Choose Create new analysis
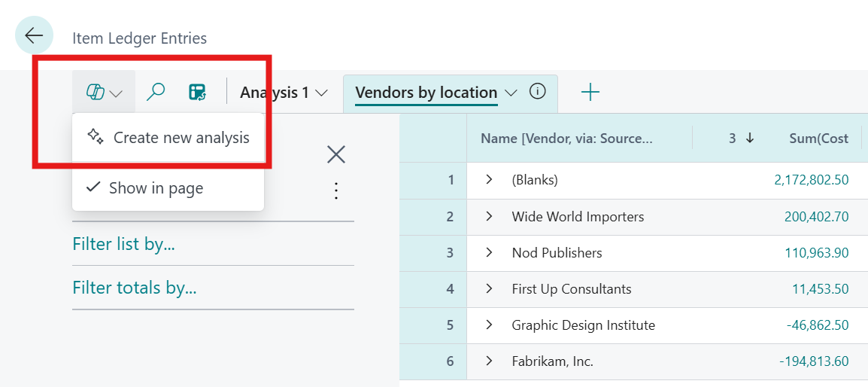The height and width of the screenshot is (387, 868). point(168,138)
